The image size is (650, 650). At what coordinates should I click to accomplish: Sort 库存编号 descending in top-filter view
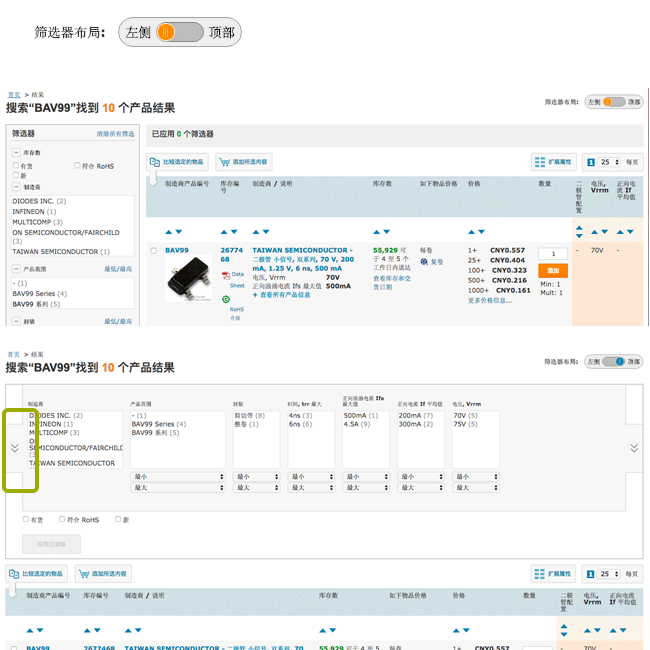pos(97,630)
